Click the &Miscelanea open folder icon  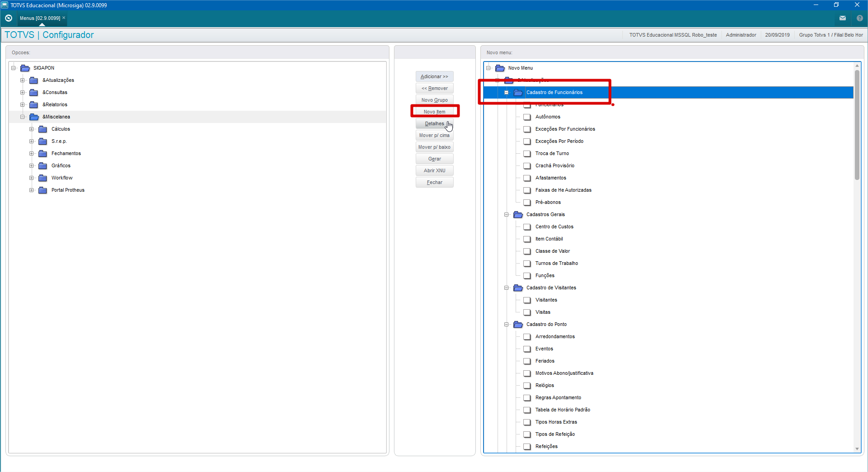point(34,117)
